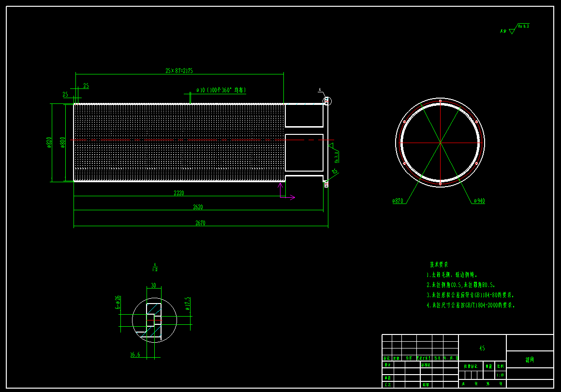Click the "工艺" cell in title block
This screenshot has width=561, height=392.
click(388, 384)
